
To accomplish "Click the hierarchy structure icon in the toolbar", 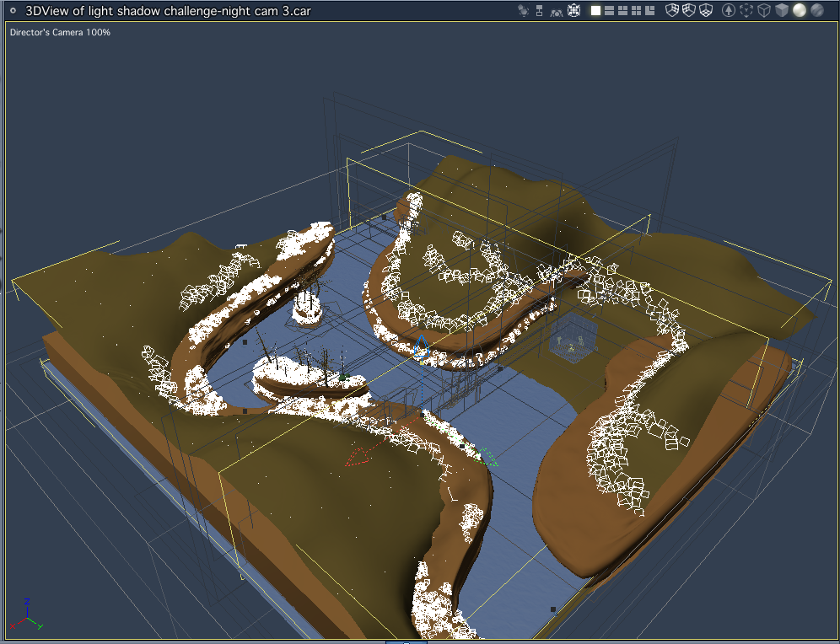I will pos(540,10).
